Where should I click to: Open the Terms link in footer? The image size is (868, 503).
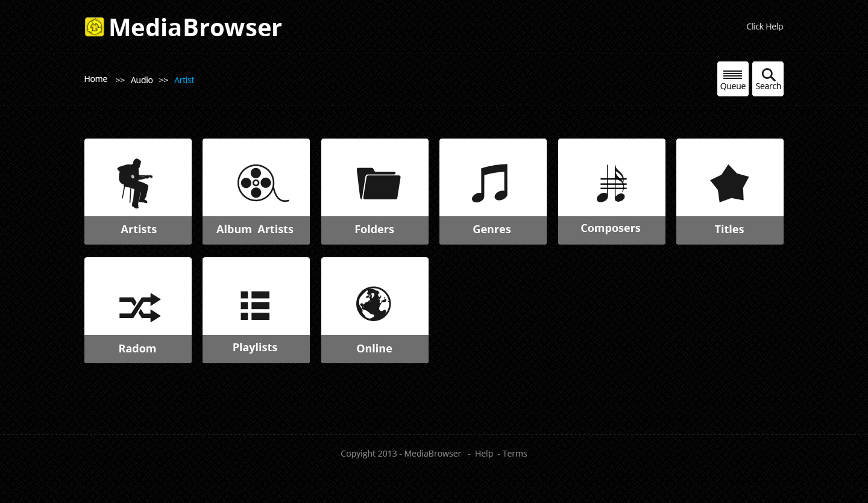click(x=515, y=454)
